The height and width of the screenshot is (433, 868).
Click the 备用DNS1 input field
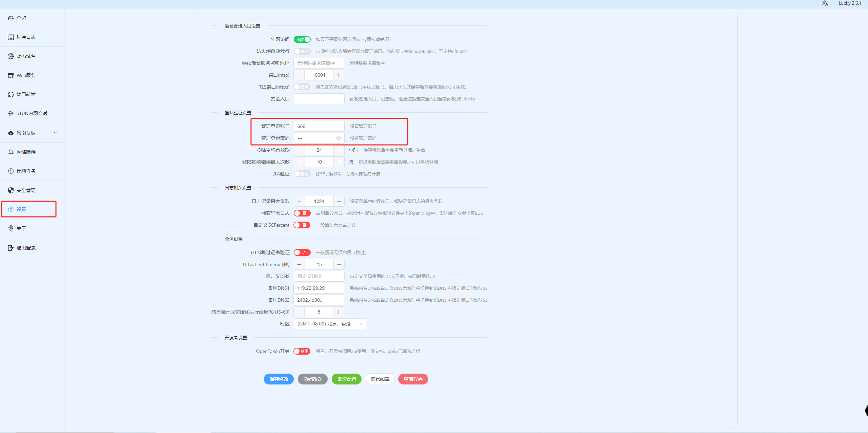click(319, 288)
